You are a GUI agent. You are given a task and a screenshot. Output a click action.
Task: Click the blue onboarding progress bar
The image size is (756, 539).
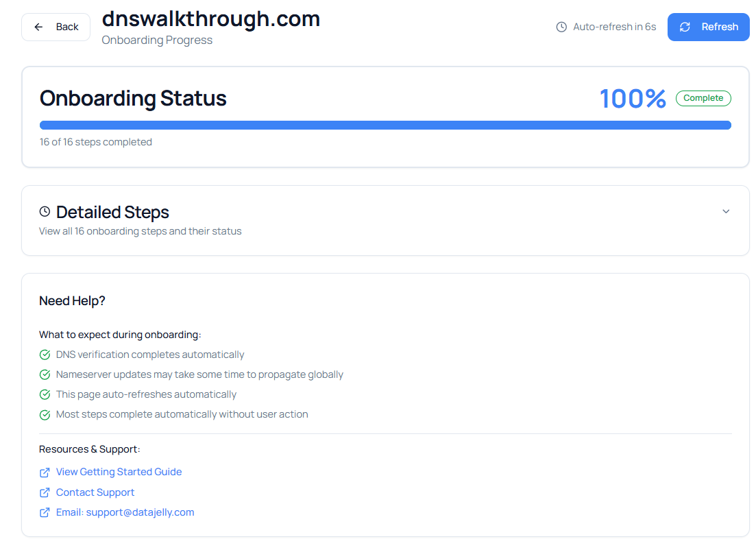(385, 125)
